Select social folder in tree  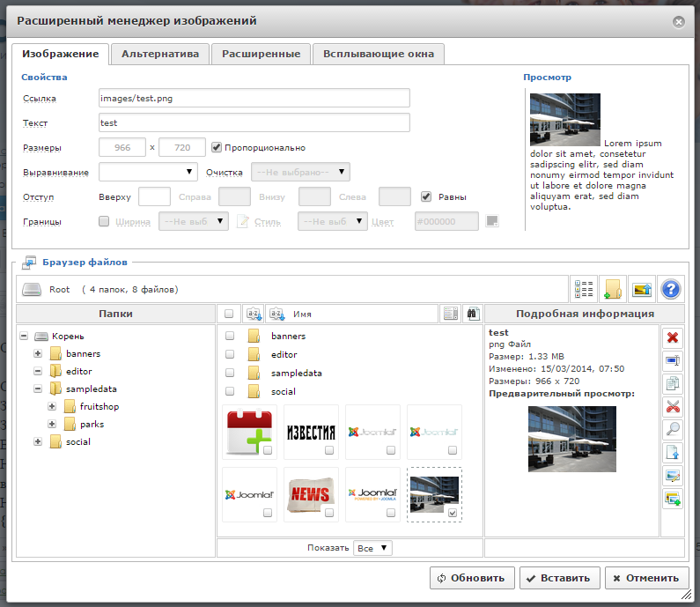click(x=78, y=441)
